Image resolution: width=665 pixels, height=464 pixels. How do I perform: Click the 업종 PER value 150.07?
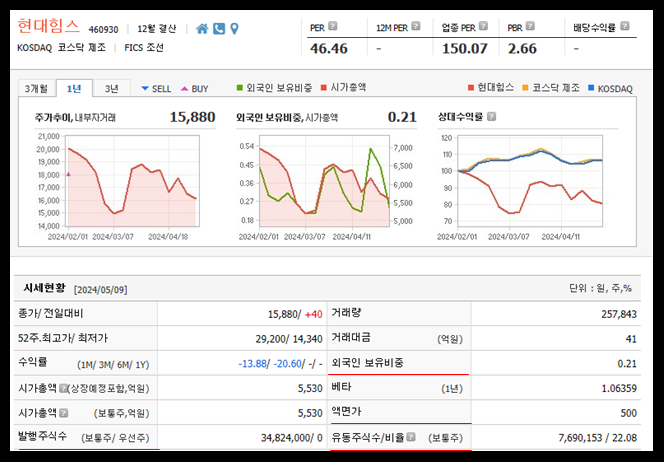[x=464, y=48]
